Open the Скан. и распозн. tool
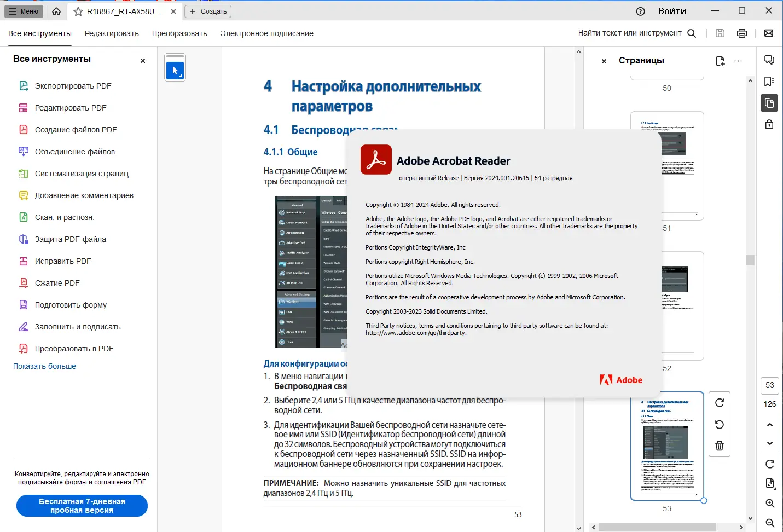 [65, 217]
